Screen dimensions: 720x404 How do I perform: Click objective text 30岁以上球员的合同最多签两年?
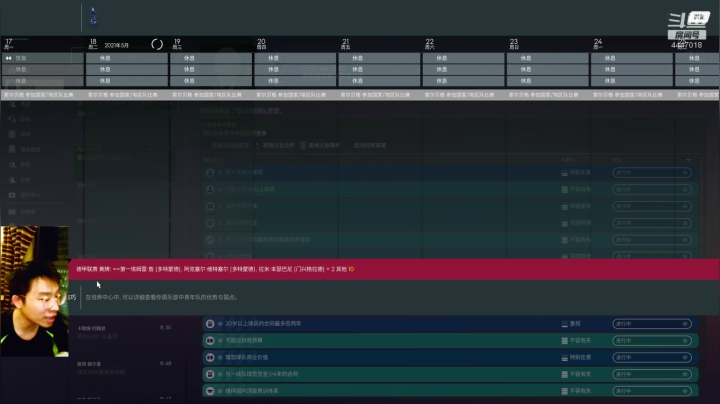(263, 324)
